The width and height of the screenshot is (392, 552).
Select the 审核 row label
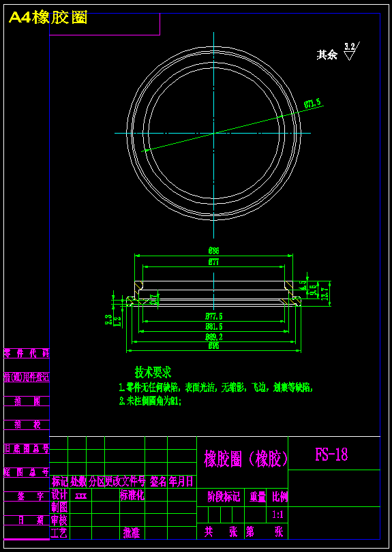[59, 519]
